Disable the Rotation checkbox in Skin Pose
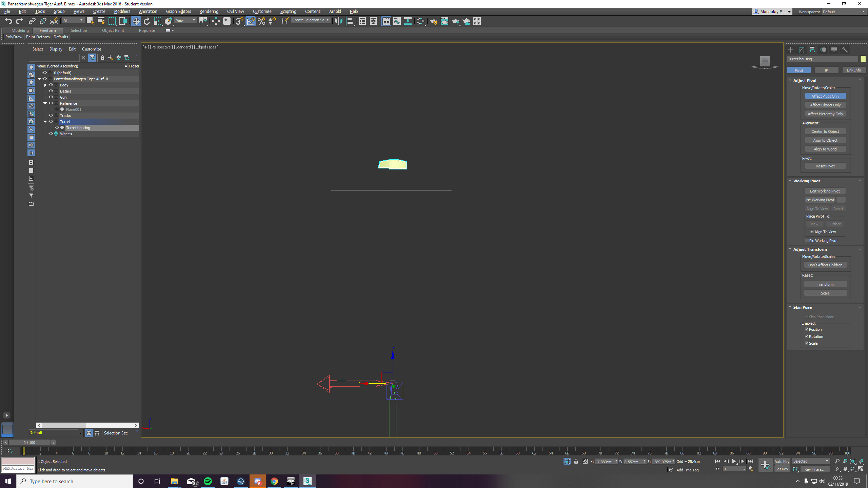The height and width of the screenshot is (488, 868). (807, 336)
